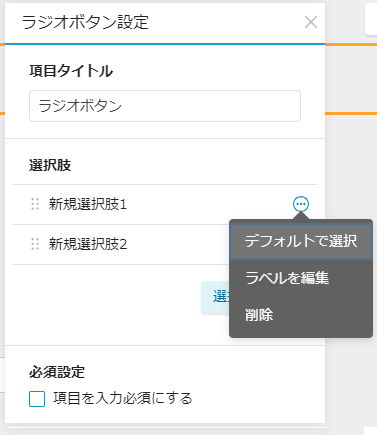
Task: Close the ラジオボタン設定 panel with X
Action: click(x=311, y=22)
